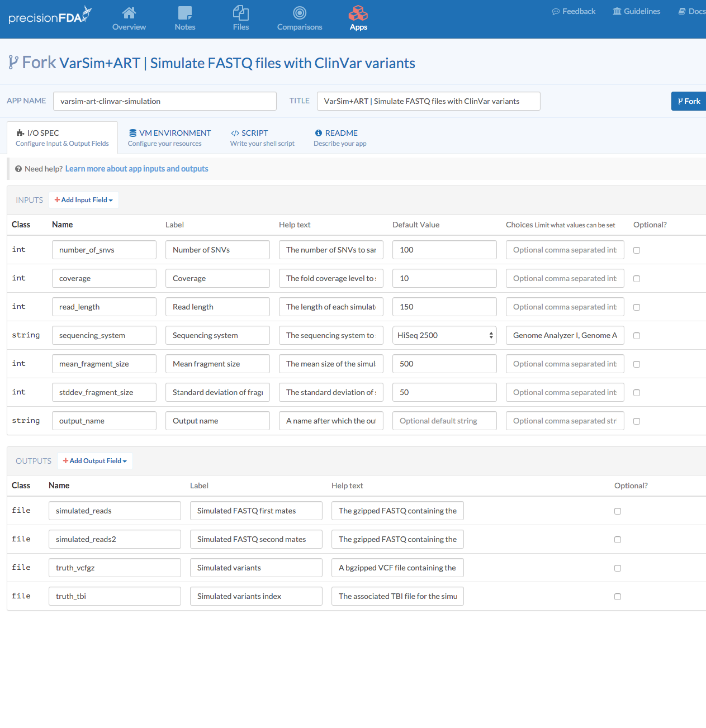
Task: Edit the simulated_reads output name
Action: coord(115,511)
